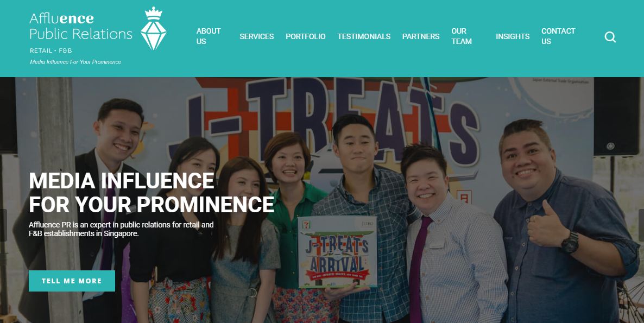
Task: Select Partners in the navigation bar
Action: pyautogui.click(x=421, y=36)
